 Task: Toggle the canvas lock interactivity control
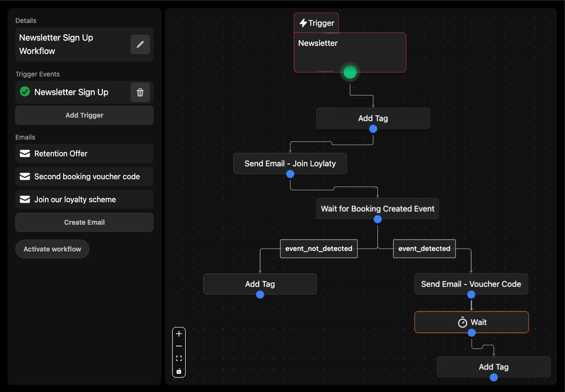point(179,371)
